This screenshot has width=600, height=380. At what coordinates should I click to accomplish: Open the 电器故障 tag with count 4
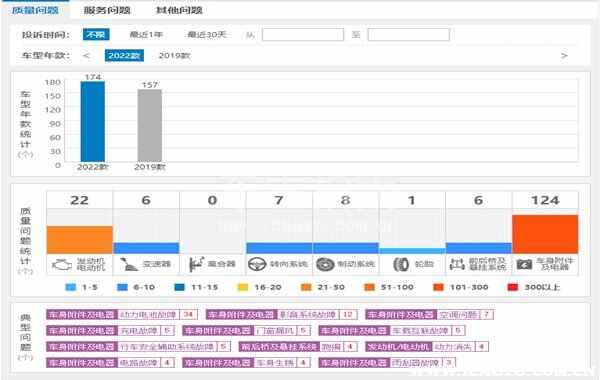tap(111, 362)
